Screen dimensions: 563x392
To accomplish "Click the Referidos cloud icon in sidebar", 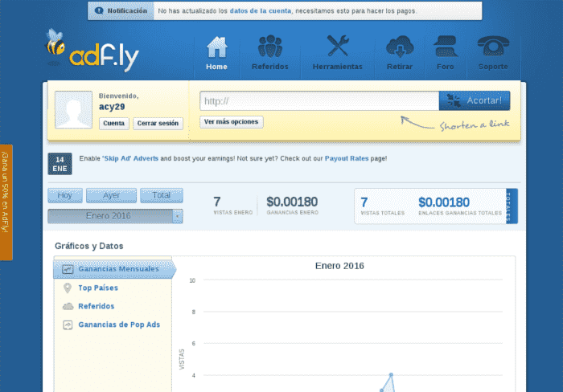I will tap(68, 306).
